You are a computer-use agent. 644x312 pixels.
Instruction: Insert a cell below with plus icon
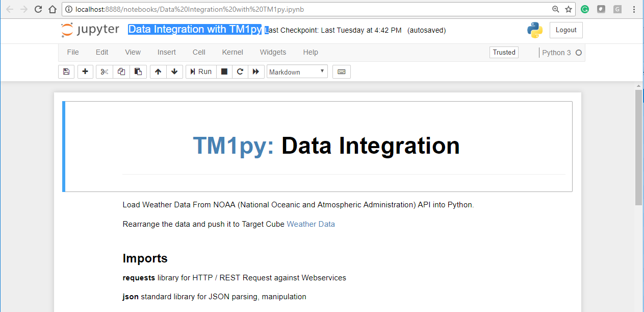pyautogui.click(x=85, y=72)
